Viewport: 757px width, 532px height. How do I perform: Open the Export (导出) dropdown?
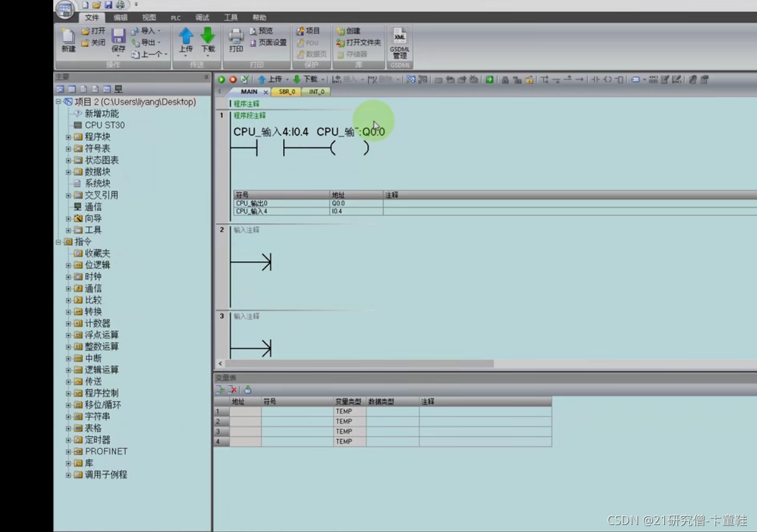click(159, 42)
